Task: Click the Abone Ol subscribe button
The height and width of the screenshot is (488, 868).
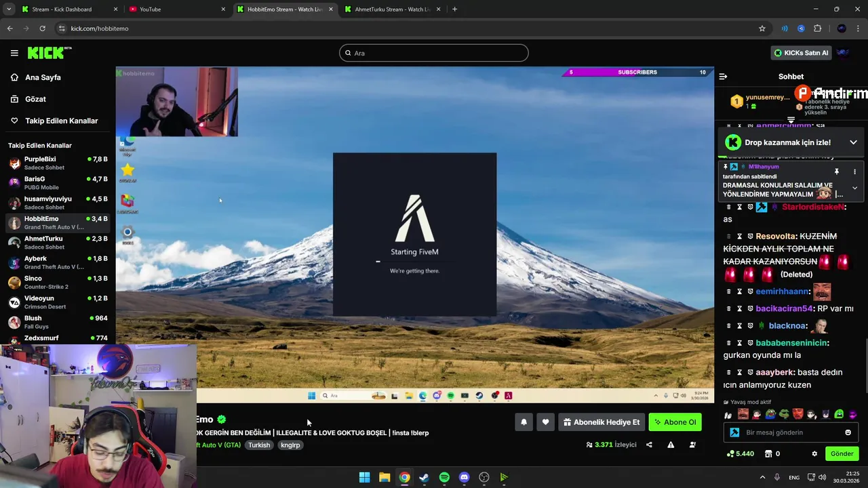Action: [x=675, y=422]
